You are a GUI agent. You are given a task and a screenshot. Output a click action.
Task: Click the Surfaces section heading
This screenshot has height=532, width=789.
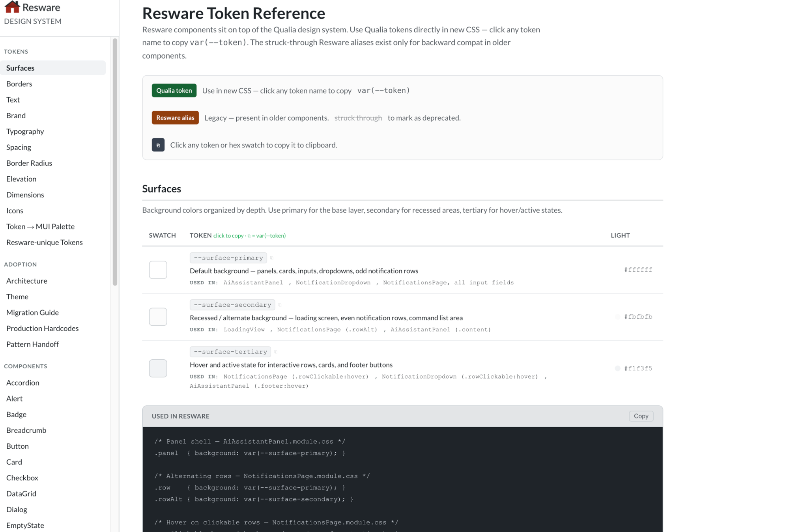[x=161, y=189]
